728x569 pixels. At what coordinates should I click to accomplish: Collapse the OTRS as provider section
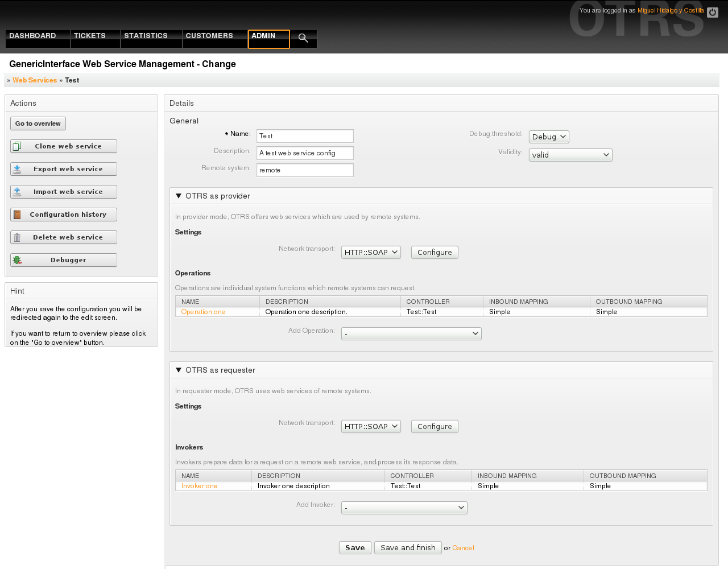point(179,196)
